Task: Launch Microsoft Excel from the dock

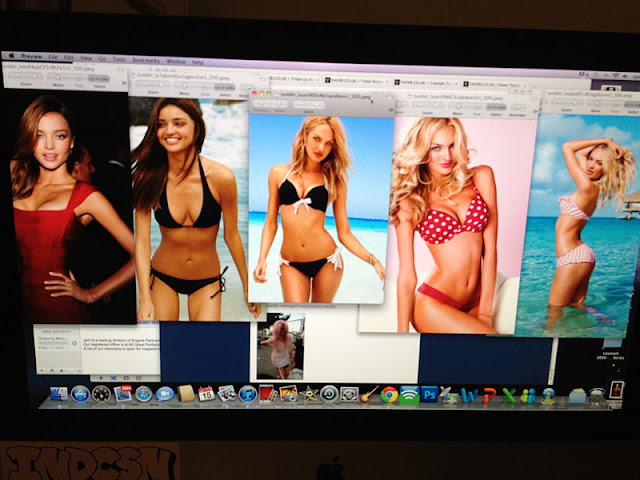Action: coord(508,396)
